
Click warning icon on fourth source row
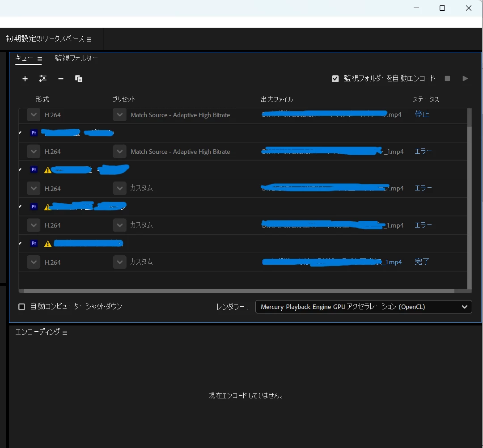click(x=48, y=244)
